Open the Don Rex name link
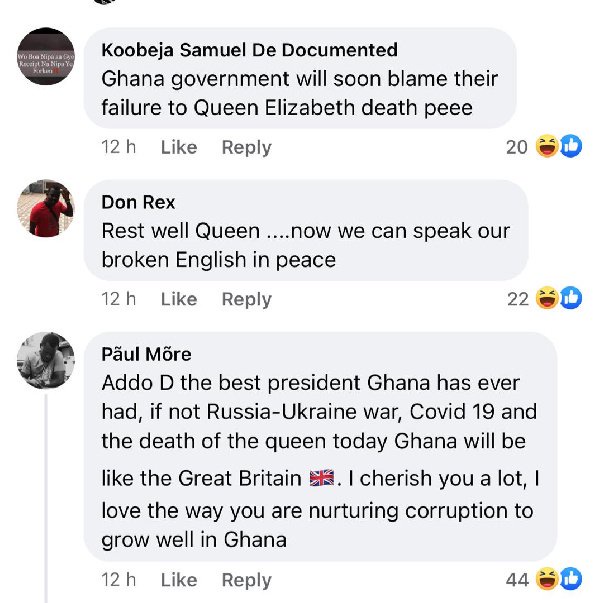 tap(138, 203)
